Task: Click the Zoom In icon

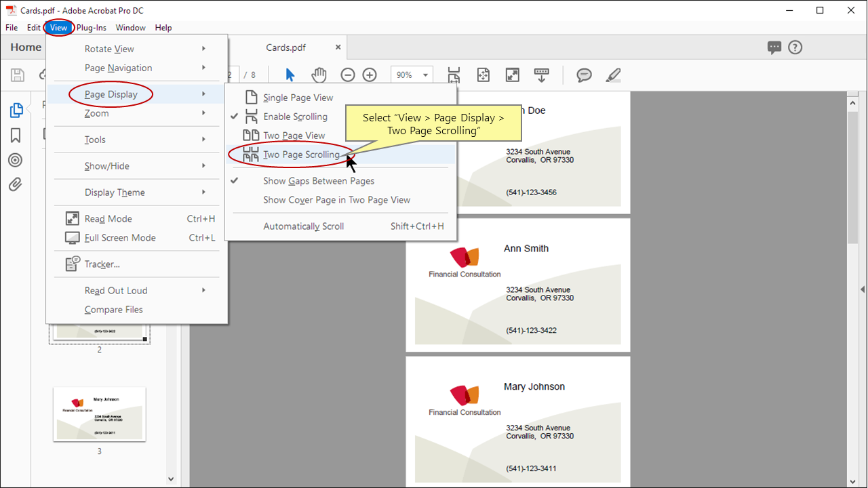Action: [370, 75]
